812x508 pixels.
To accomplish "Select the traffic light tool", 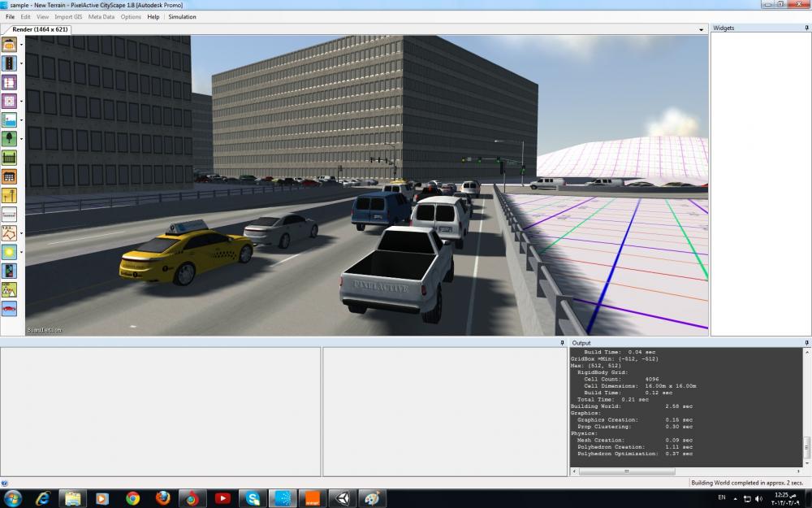I will point(9,271).
